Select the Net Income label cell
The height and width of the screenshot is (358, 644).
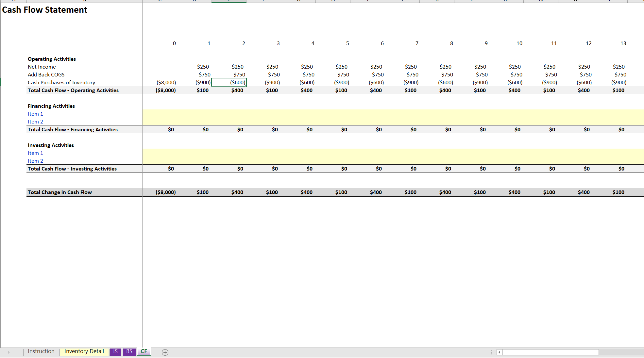(42, 67)
